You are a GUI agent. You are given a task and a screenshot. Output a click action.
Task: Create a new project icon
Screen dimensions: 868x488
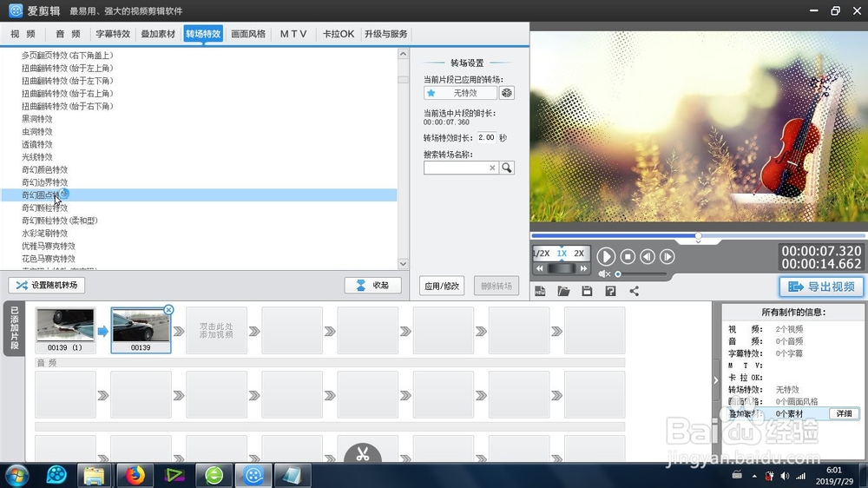click(540, 292)
